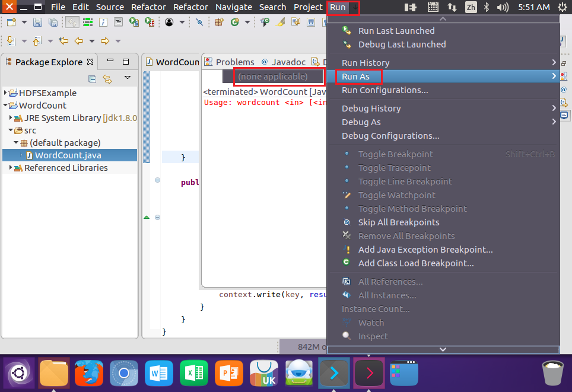Collapse the code fold marker beside 'publ'
This screenshot has width=572, height=392.
pos(158,180)
